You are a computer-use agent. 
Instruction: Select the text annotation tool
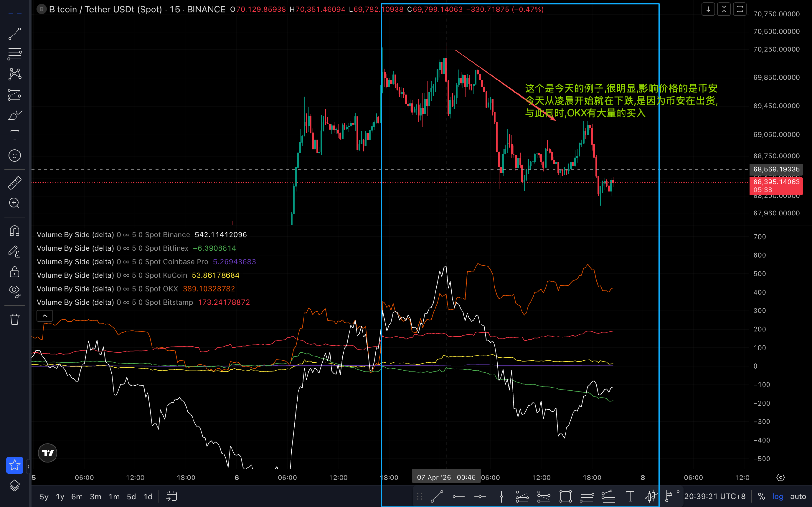[14, 136]
